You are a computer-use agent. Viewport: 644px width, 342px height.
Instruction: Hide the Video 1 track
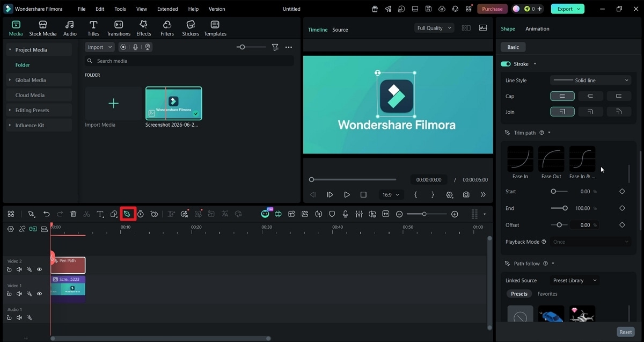point(39,294)
